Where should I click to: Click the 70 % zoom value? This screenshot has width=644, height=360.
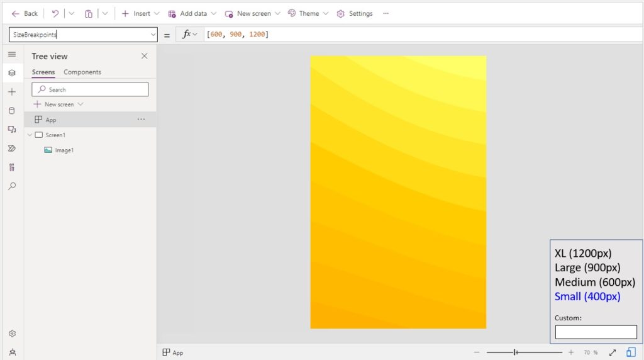591,352
